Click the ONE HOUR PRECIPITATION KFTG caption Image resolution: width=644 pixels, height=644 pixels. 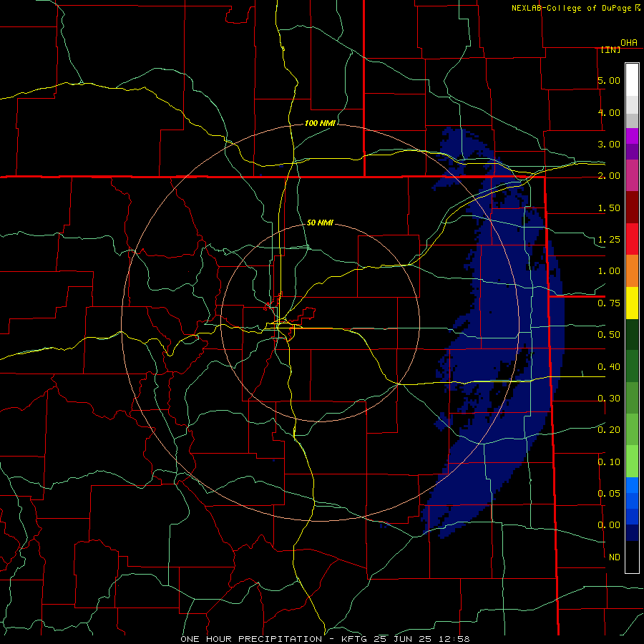coord(325,639)
